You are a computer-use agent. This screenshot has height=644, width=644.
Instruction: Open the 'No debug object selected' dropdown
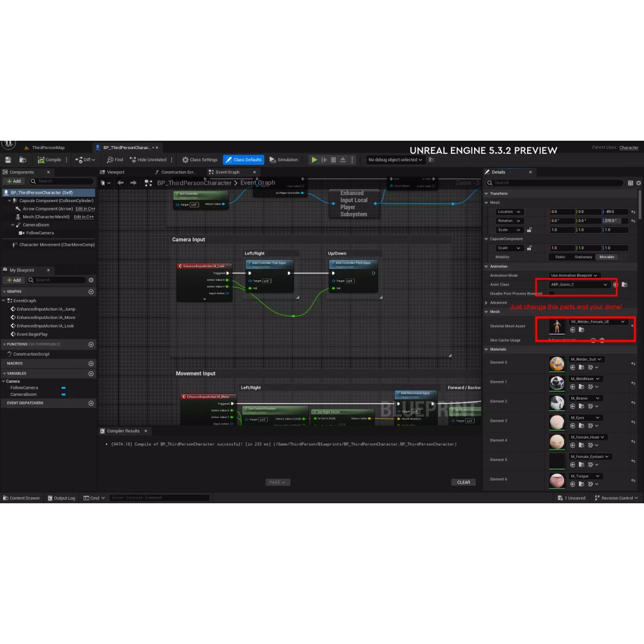click(x=395, y=160)
